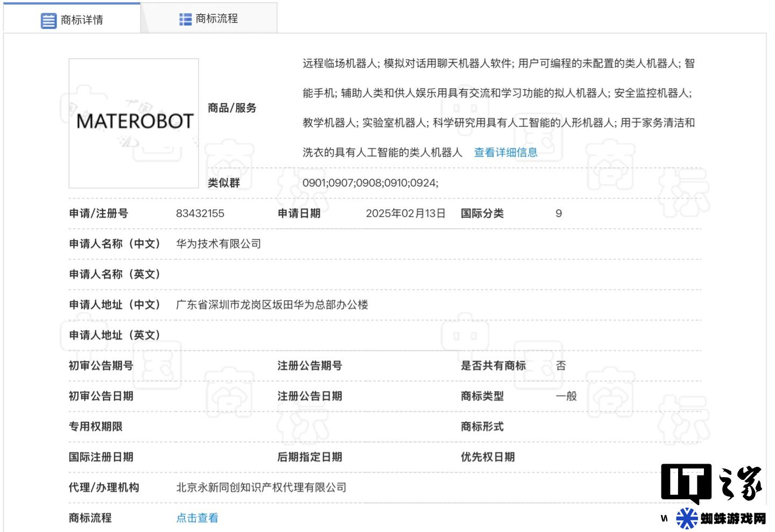
Task: Click the list icon beside 商标流程
Action: (185, 19)
